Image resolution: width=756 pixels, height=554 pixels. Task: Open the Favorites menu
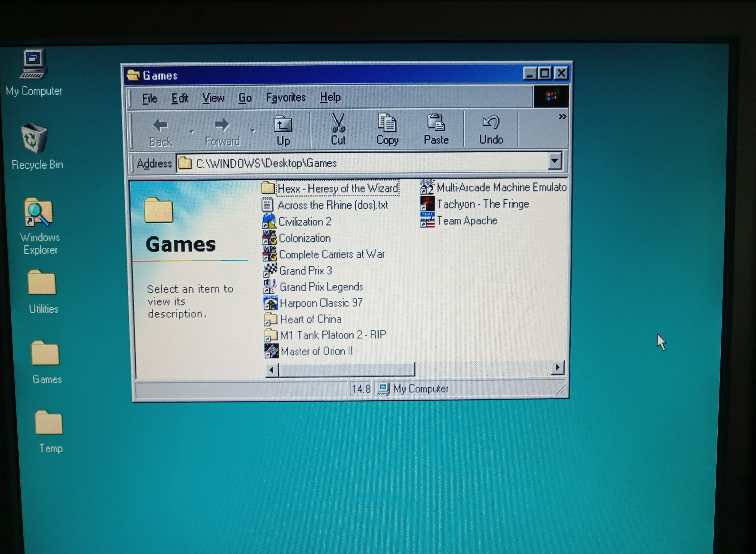click(285, 98)
